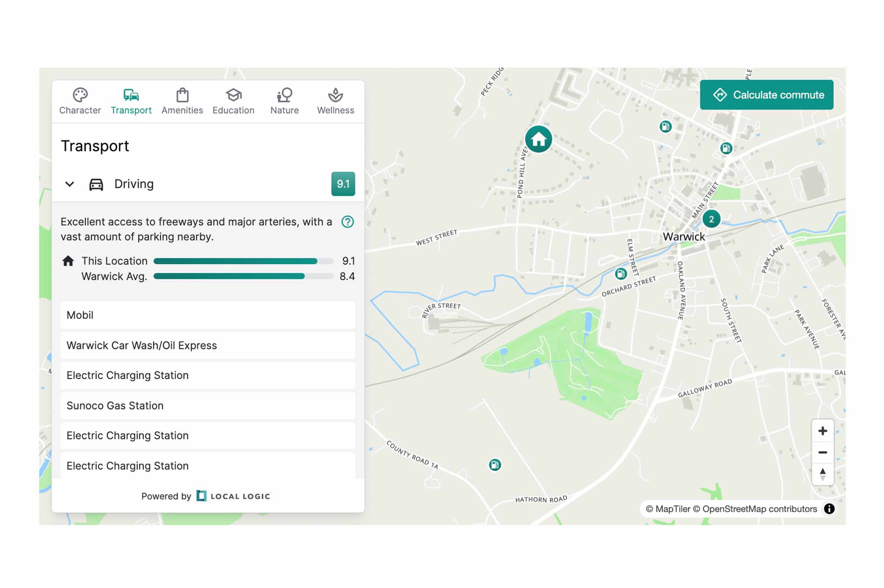This screenshot has height=588, width=884.
Task: Click the This Location score bar
Action: 243,261
